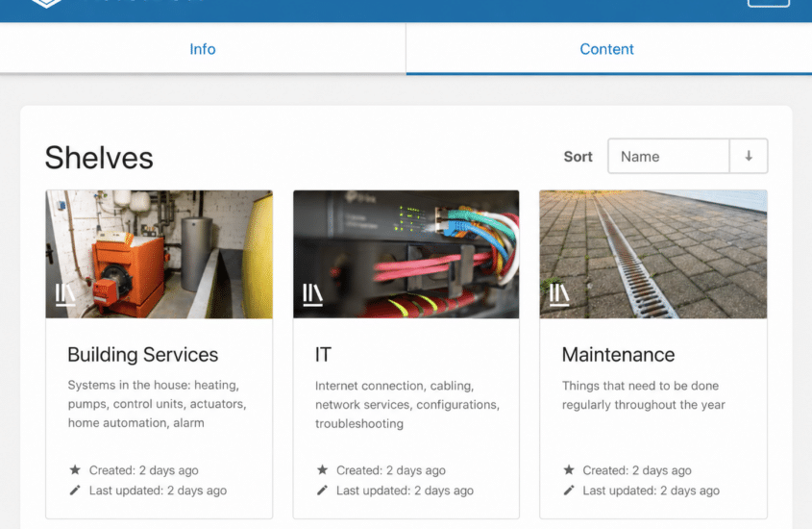The image size is (812, 529).
Task: Open the IT shelf title
Action: 323,354
